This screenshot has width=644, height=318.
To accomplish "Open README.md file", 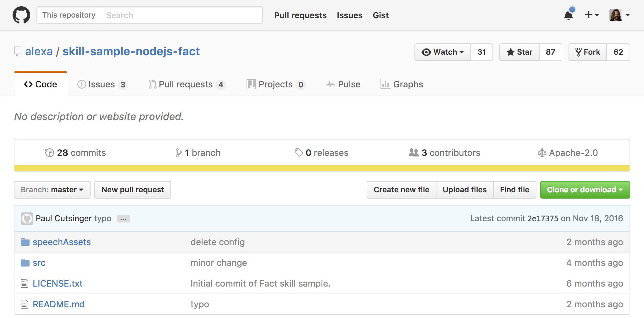I will 58,304.
